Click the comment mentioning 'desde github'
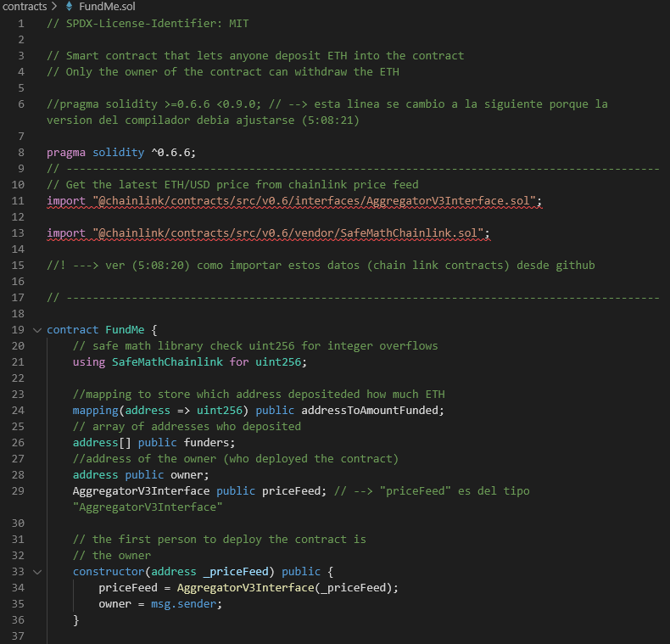This screenshot has width=670, height=644. pos(321,266)
